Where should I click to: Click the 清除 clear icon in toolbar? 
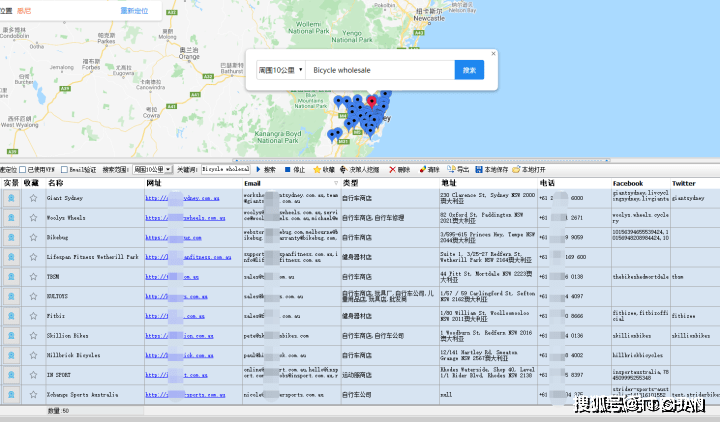[x=421, y=170]
